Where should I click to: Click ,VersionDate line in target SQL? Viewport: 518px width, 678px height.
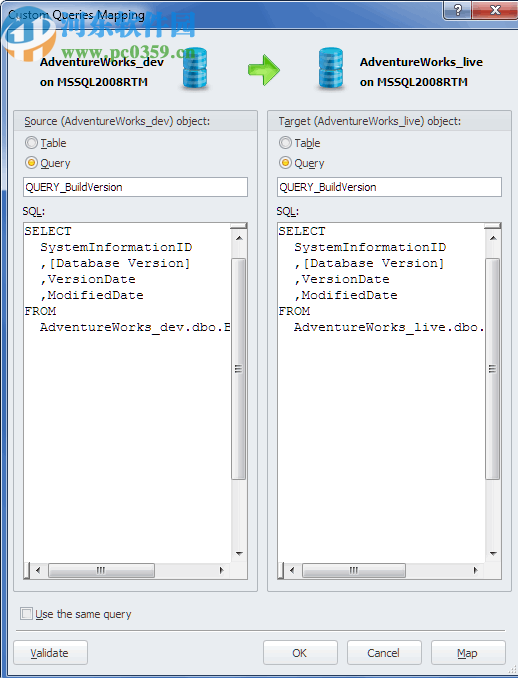(342, 279)
